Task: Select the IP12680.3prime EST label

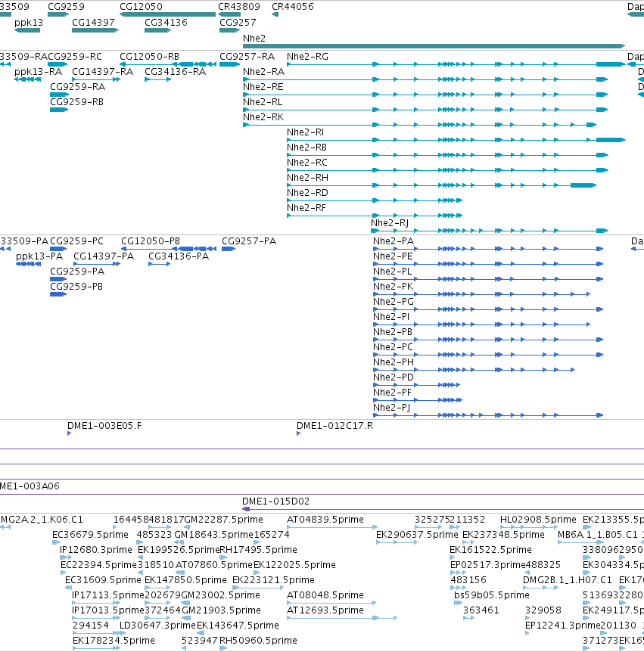Action: click(96, 550)
